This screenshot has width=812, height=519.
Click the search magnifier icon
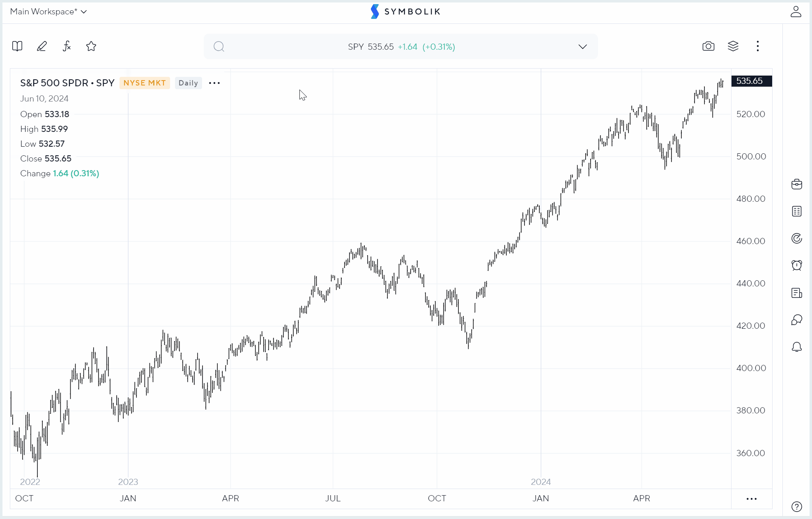pyautogui.click(x=219, y=46)
